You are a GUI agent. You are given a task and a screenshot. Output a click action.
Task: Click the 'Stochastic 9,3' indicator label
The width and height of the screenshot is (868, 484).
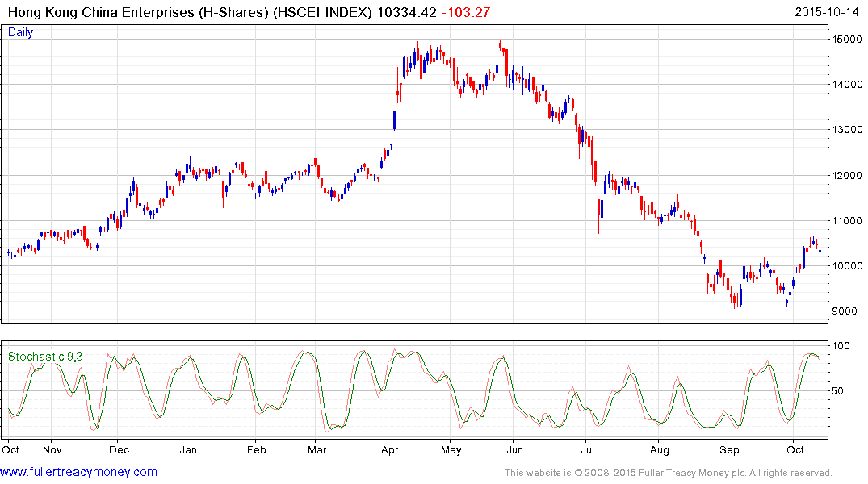click(45, 357)
